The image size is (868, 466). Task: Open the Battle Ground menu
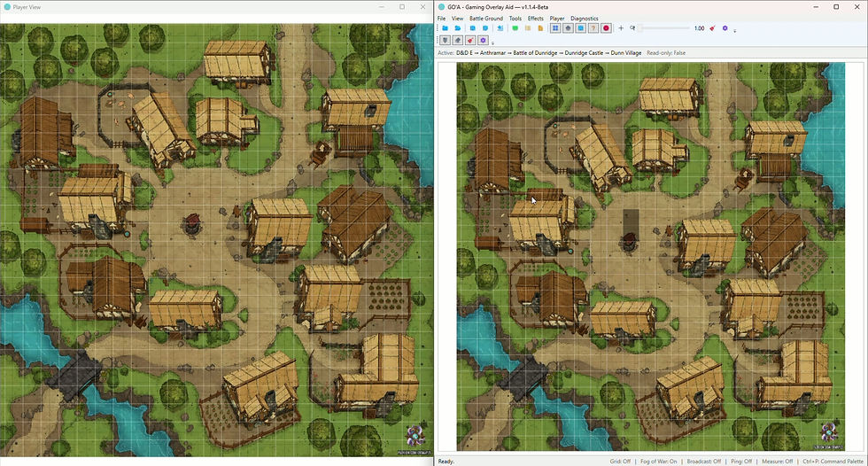[486, 19]
